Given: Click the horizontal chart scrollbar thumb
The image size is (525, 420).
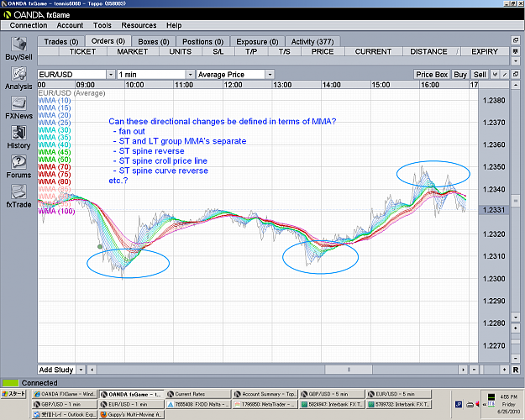Looking at the screenshot, I should (x=349, y=370).
